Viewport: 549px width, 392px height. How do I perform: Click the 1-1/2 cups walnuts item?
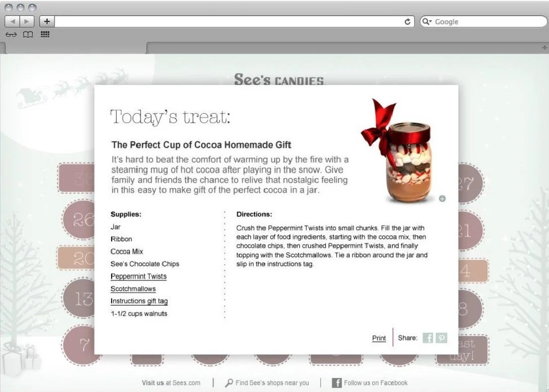pyautogui.click(x=139, y=314)
